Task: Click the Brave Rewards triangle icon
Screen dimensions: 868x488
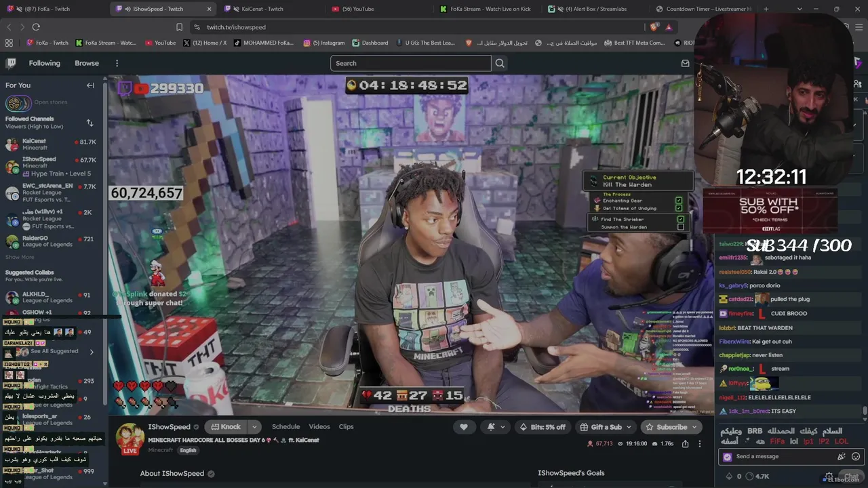Action: click(x=669, y=27)
